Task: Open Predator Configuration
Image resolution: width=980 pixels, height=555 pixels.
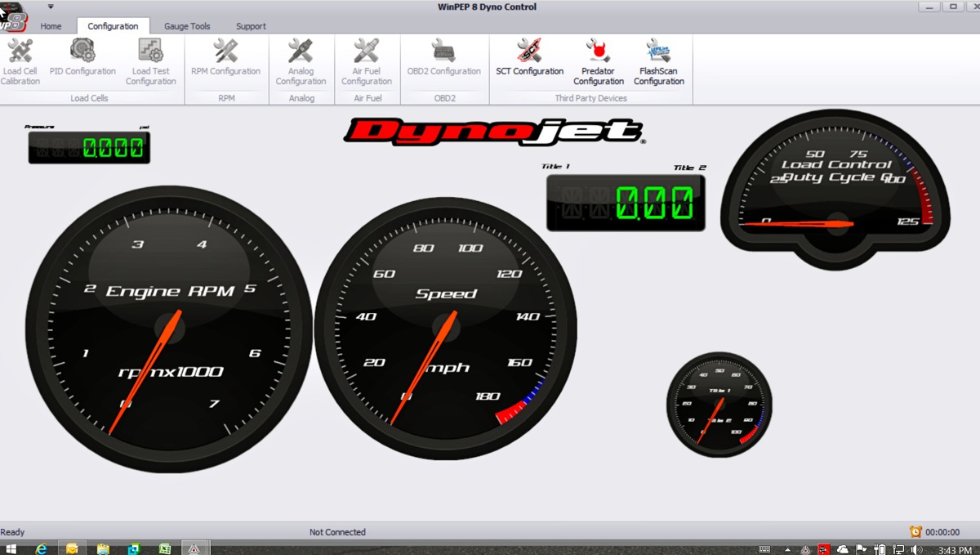Action: point(599,62)
